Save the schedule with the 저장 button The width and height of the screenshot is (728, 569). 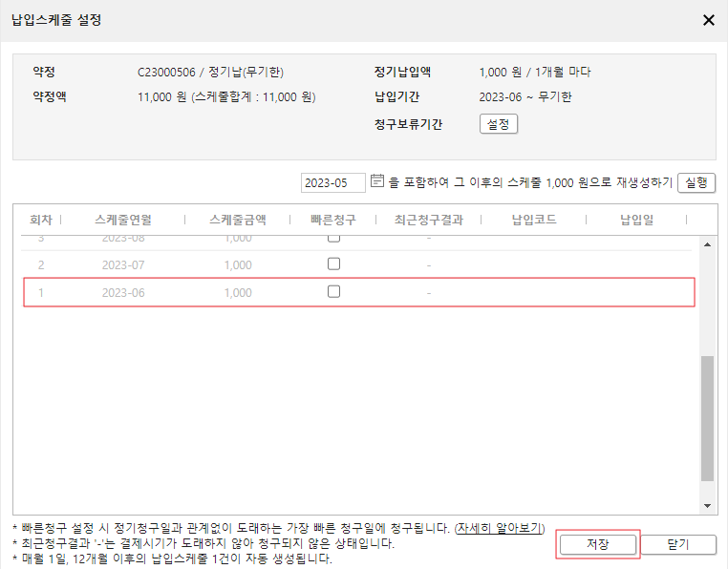[x=597, y=544]
